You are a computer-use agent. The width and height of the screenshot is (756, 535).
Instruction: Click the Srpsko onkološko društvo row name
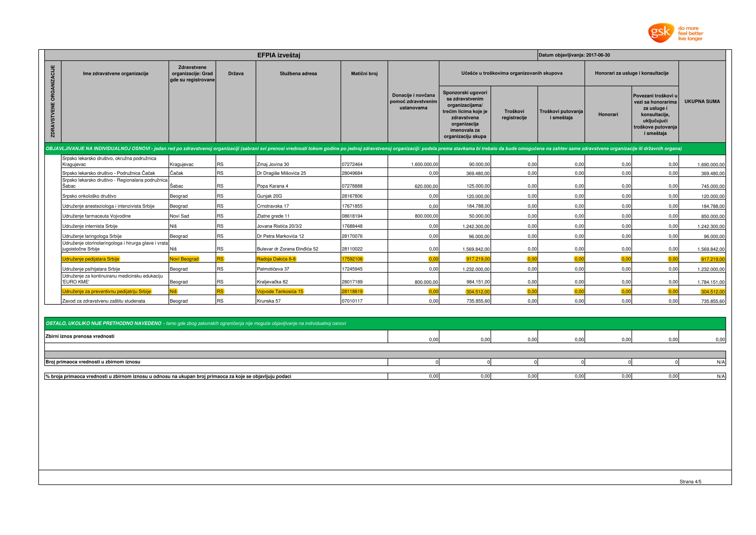tap(89, 196)
